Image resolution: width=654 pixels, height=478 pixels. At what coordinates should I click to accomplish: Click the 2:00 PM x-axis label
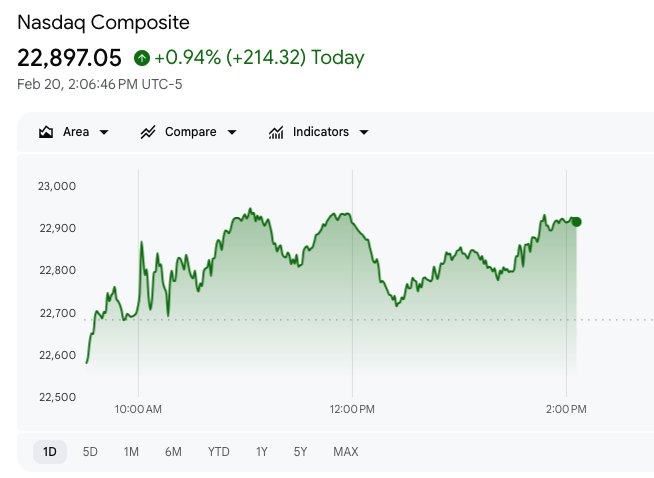coord(566,409)
